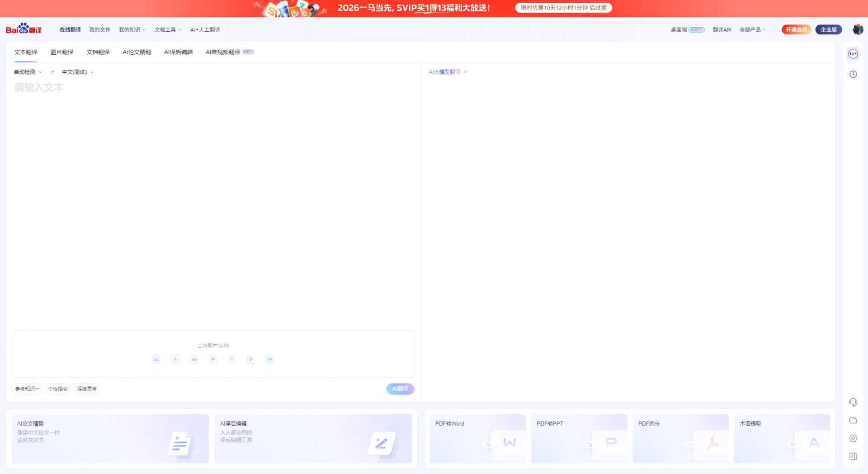The width and height of the screenshot is (868, 474).
Task: Switch to the 图片翻译 tab
Action: click(61, 52)
